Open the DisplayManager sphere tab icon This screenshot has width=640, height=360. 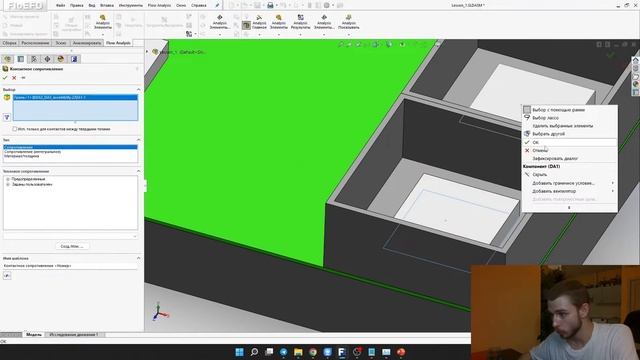coord(61,59)
